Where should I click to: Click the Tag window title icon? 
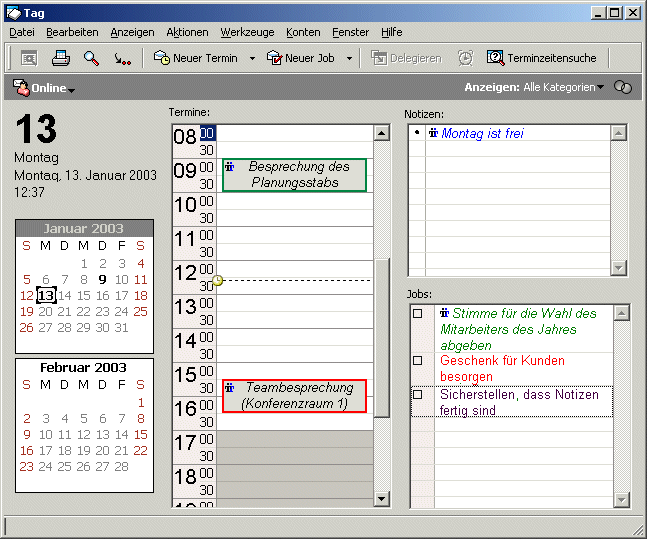tap(14, 13)
